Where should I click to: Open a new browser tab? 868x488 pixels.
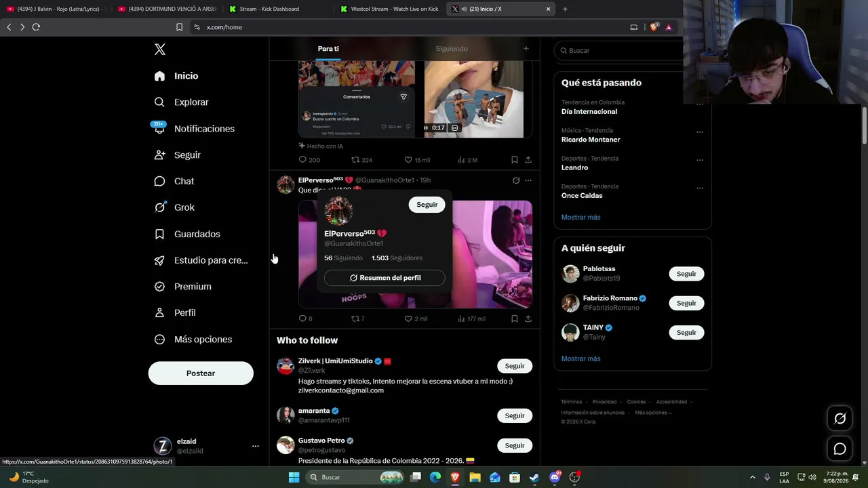[565, 9]
